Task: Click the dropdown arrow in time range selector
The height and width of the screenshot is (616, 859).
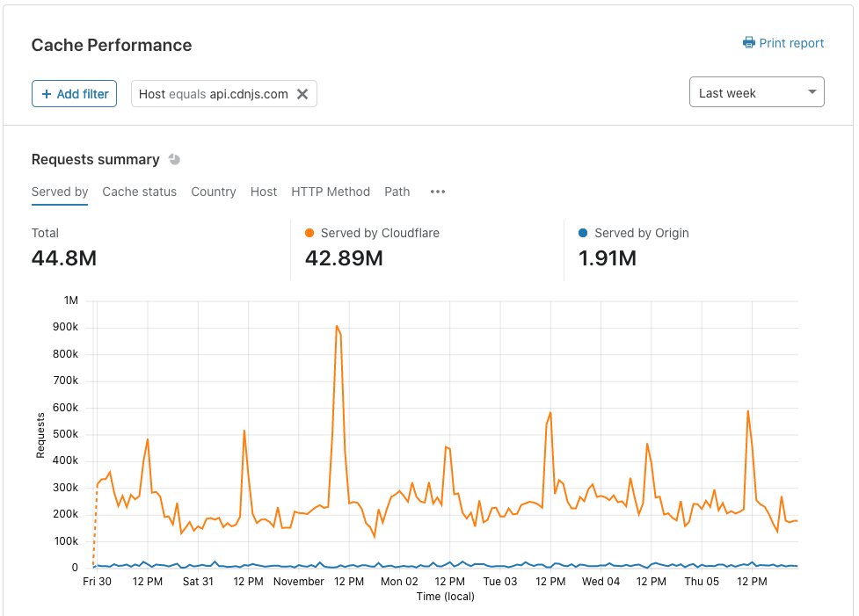Action: click(x=812, y=92)
